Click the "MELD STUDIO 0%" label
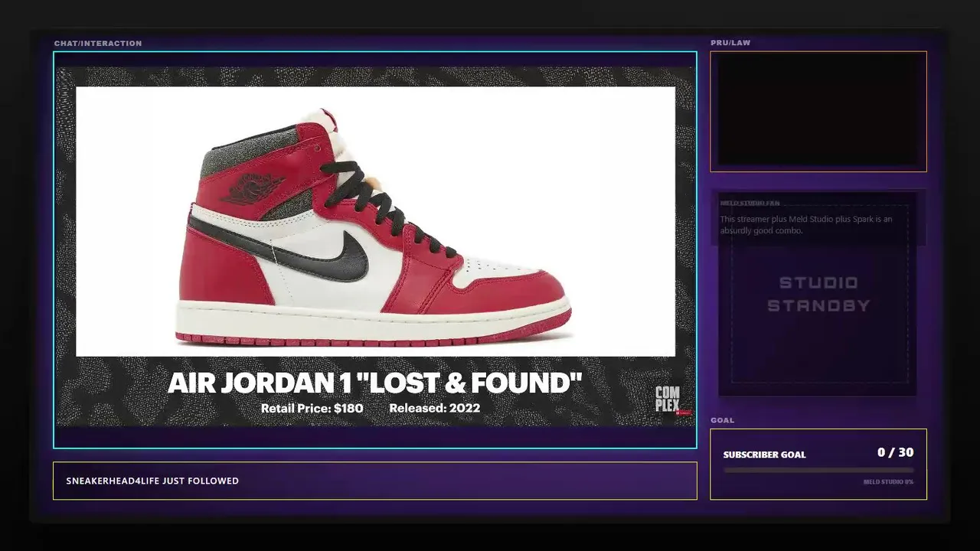Image resolution: width=980 pixels, height=551 pixels. coord(888,482)
